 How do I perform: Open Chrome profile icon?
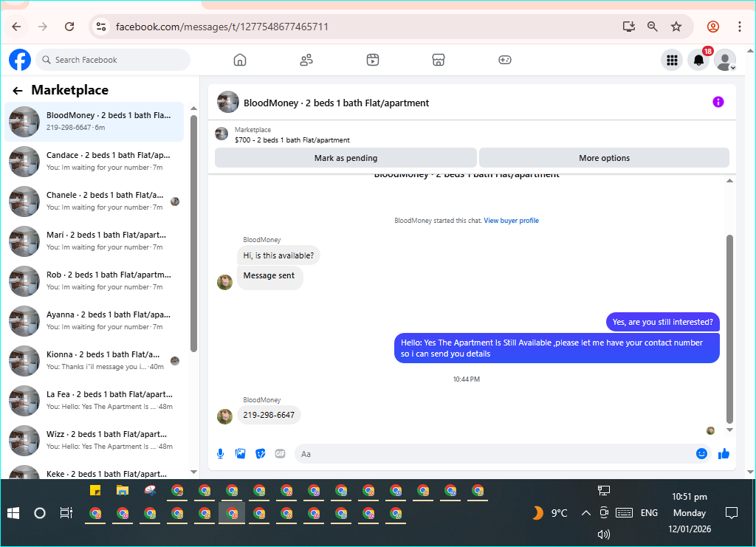point(713,27)
